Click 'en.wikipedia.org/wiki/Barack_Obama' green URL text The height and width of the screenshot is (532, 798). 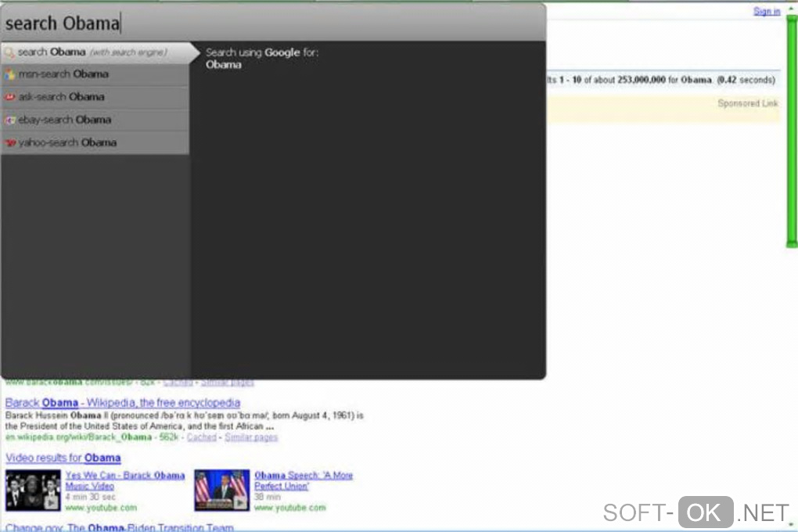78,437
